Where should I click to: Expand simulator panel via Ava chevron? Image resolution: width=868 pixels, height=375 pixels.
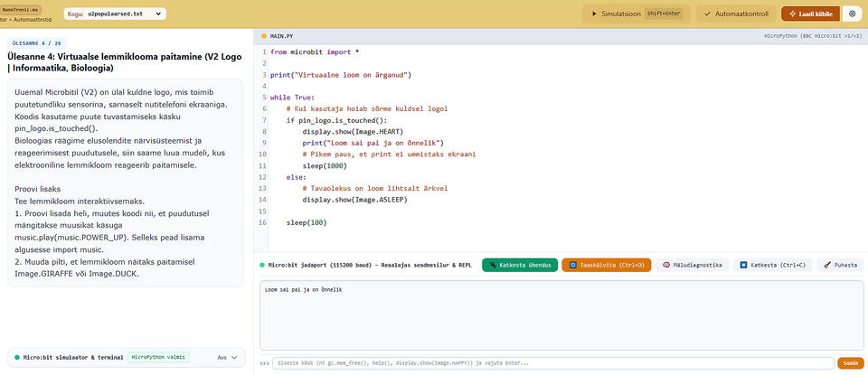pyautogui.click(x=228, y=357)
